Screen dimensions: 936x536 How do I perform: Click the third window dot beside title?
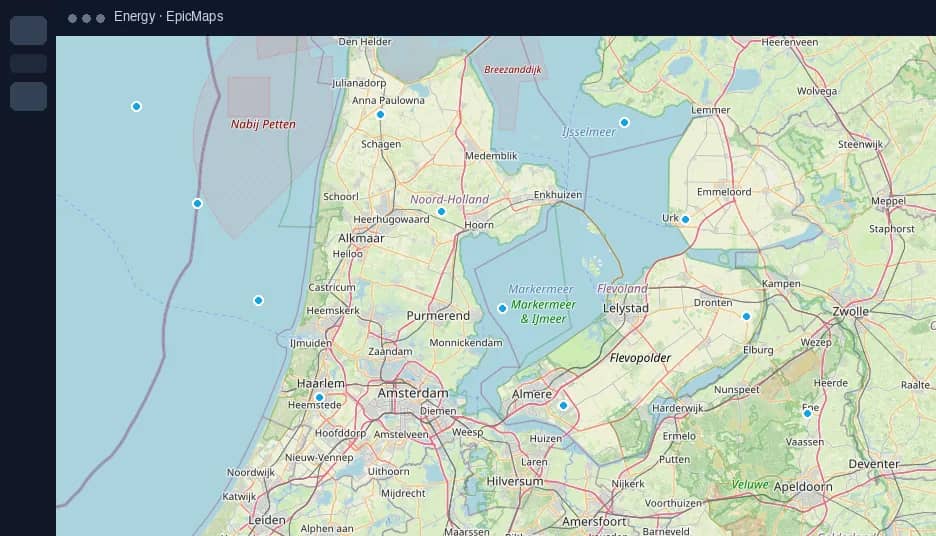point(101,19)
